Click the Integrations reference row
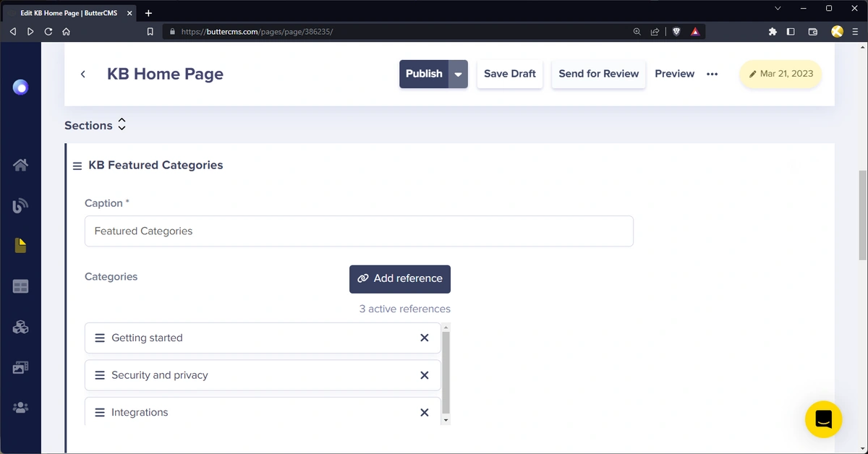868x454 pixels. coord(263,412)
